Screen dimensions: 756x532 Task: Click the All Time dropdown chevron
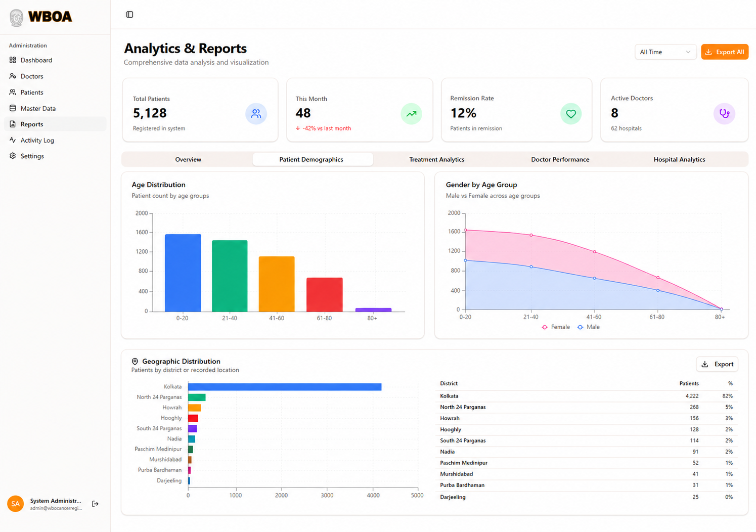pos(688,52)
